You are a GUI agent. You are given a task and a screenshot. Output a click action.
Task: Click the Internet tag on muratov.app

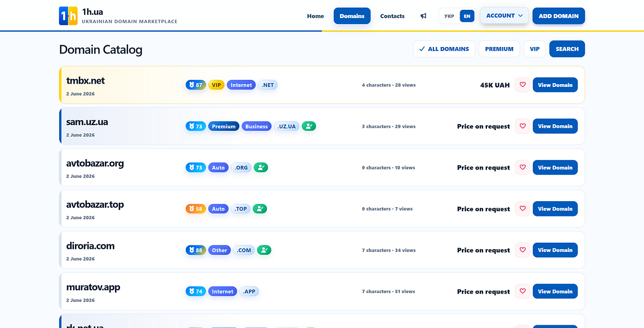[223, 291]
